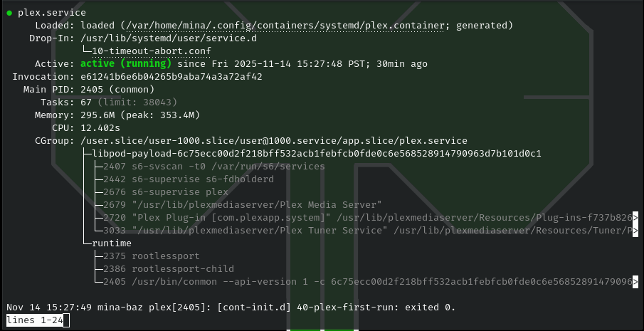Screen dimensions: 644x331
Task: Select the 2407 s6-svscan process line
Action: [x=214, y=167]
